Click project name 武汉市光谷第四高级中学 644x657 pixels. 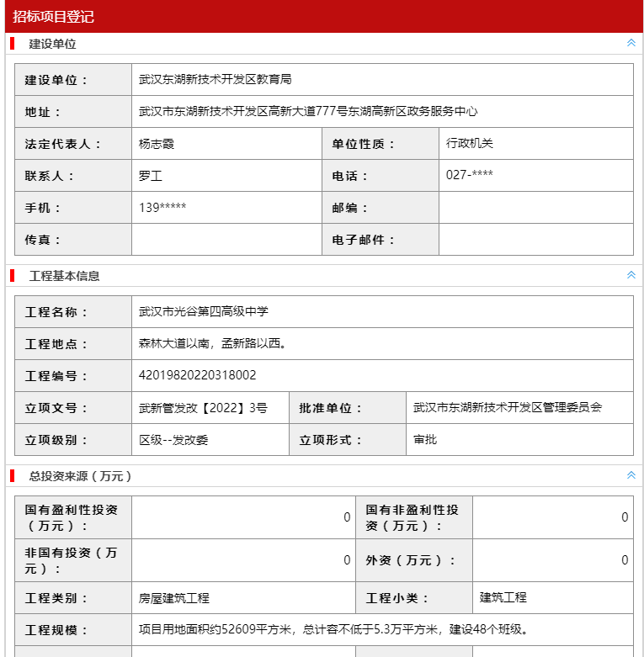pos(204,311)
